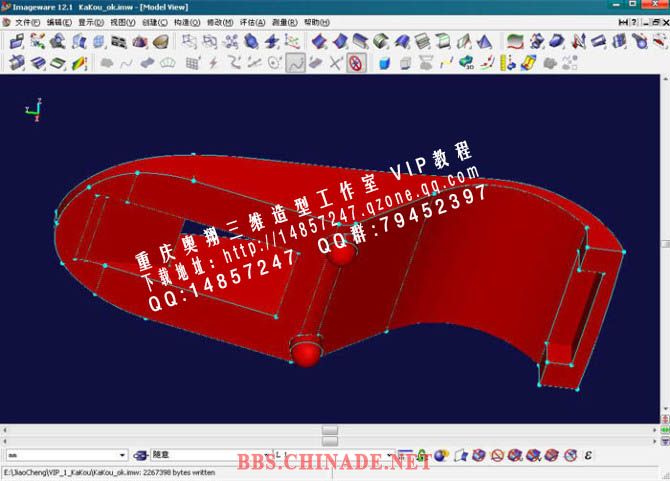This screenshot has height=481, width=670.
Task: Click the blue icon left of 随意 dropdown
Action: pyautogui.click(x=140, y=455)
